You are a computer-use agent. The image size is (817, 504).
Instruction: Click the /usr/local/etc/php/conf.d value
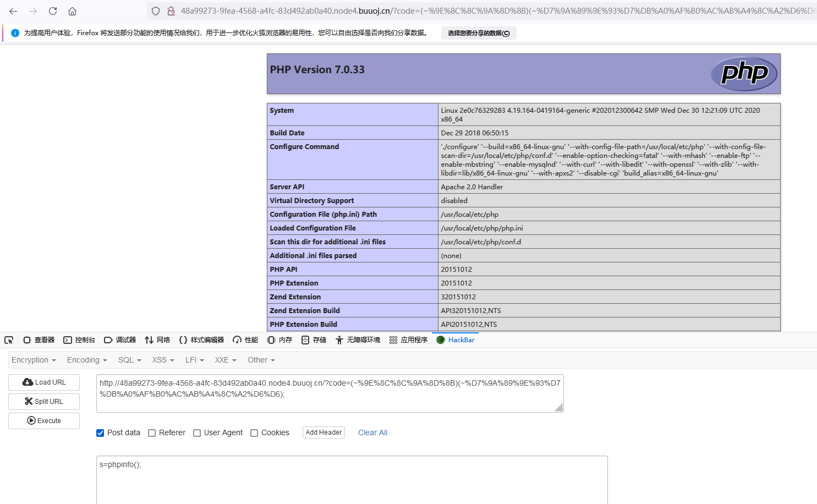[481, 242]
